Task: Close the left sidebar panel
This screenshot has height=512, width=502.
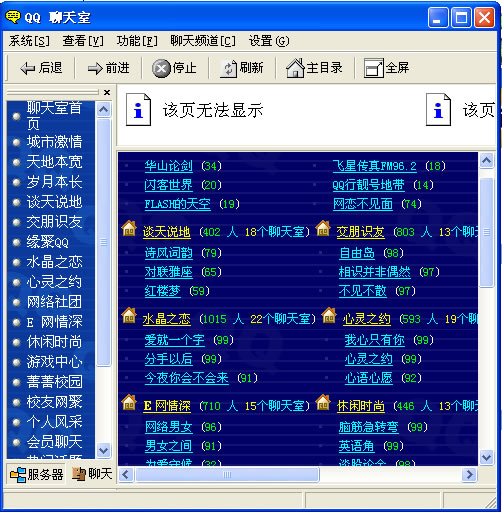Action: click(107, 92)
